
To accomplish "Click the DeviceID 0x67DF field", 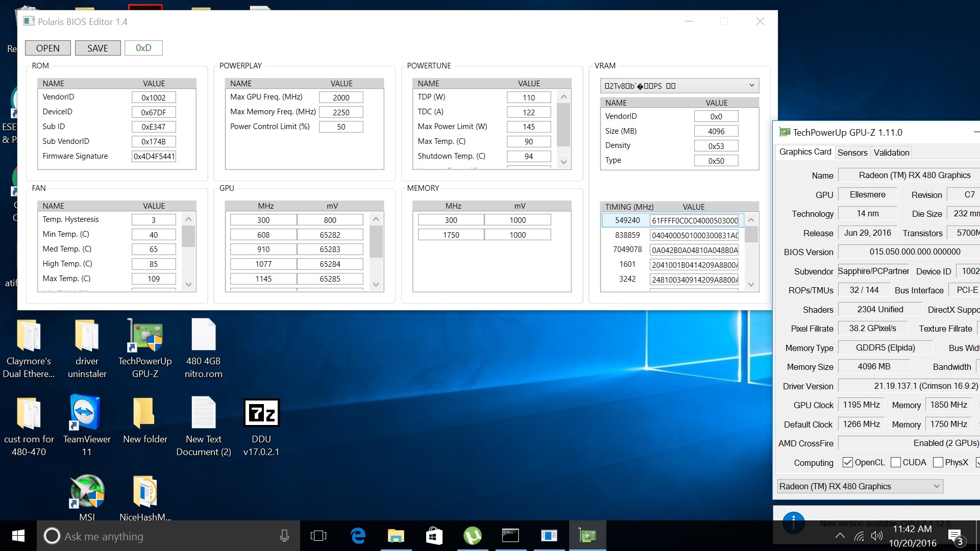I will click(x=154, y=112).
